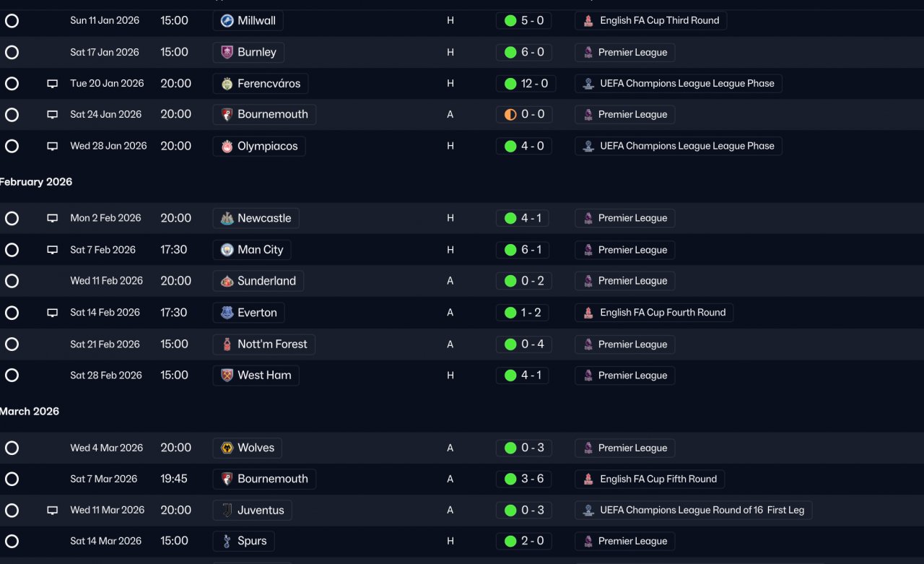924x564 pixels.
Task: Select the radio circle for Sunderland fixture
Action: [x=12, y=281]
